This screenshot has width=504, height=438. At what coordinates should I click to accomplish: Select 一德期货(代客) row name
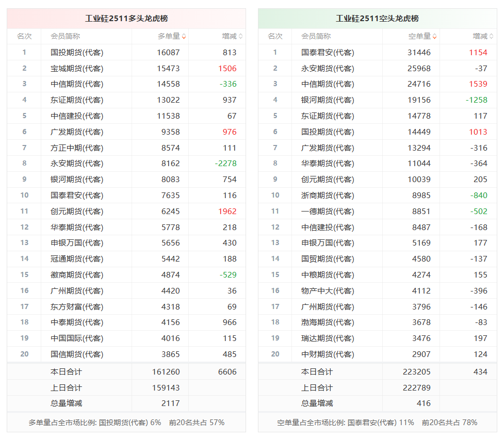click(328, 211)
